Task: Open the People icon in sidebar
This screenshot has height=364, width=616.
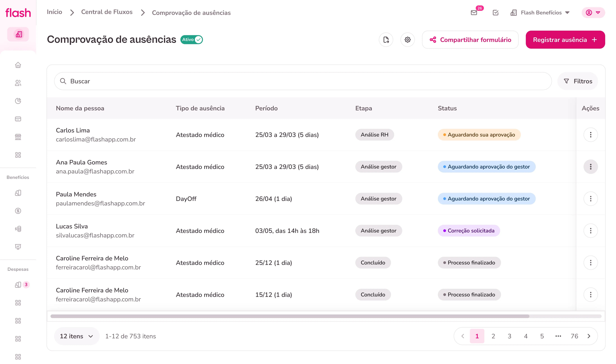Action: click(x=18, y=83)
